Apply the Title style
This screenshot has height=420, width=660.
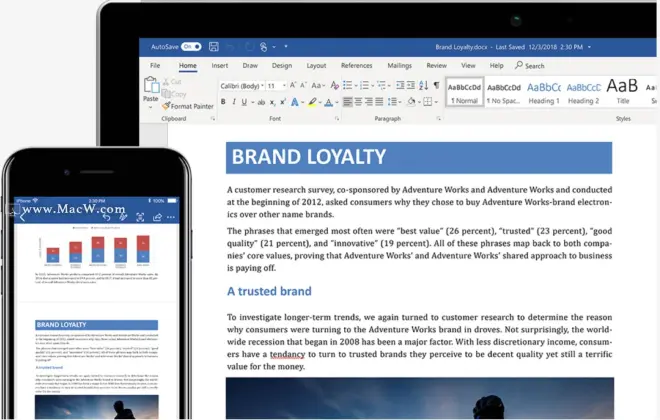point(623,92)
